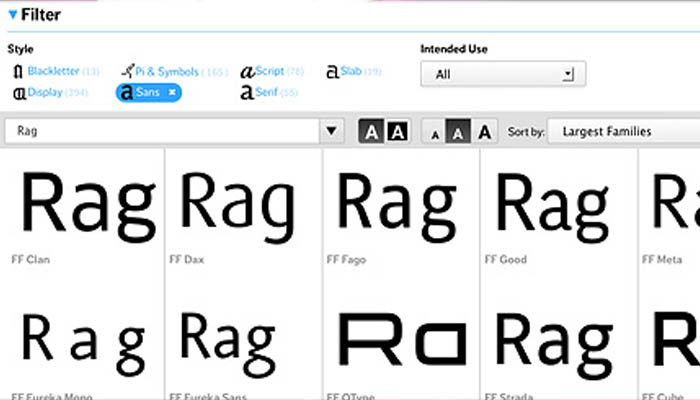Set preview size to largest A
Screen dimensions: 700x400
485,131
